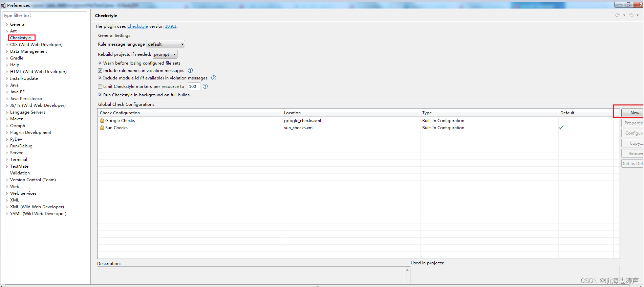Select PyDev preference page
The image size is (644, 287).
point(16,139)
